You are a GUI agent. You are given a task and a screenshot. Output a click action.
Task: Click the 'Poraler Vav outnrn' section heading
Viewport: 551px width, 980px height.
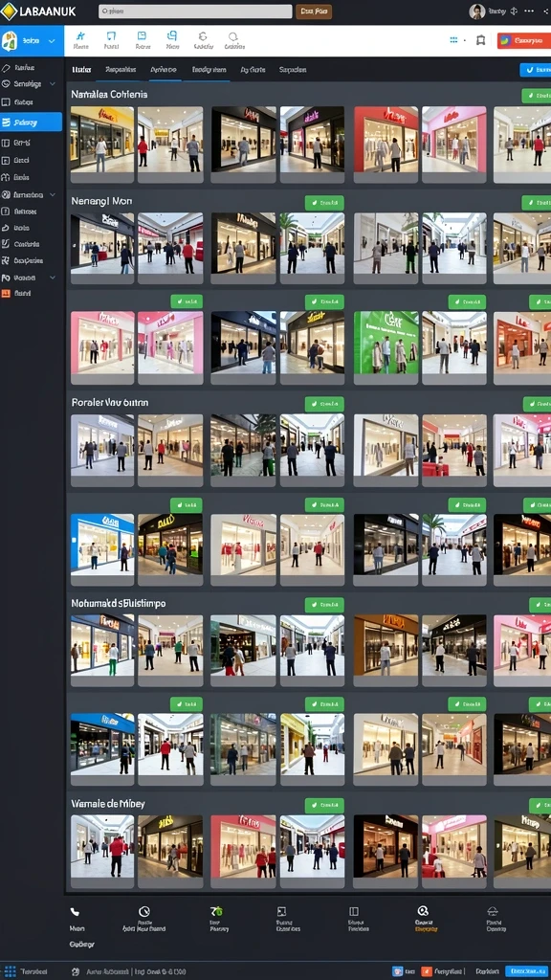tap(110, 403)
